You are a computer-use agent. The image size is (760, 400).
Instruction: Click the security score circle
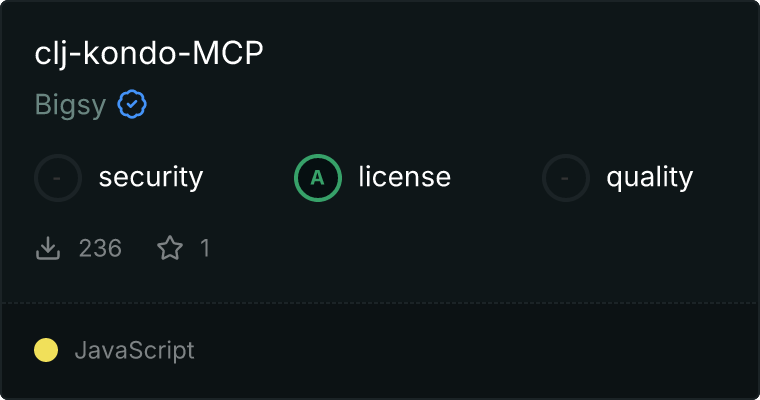58,178
